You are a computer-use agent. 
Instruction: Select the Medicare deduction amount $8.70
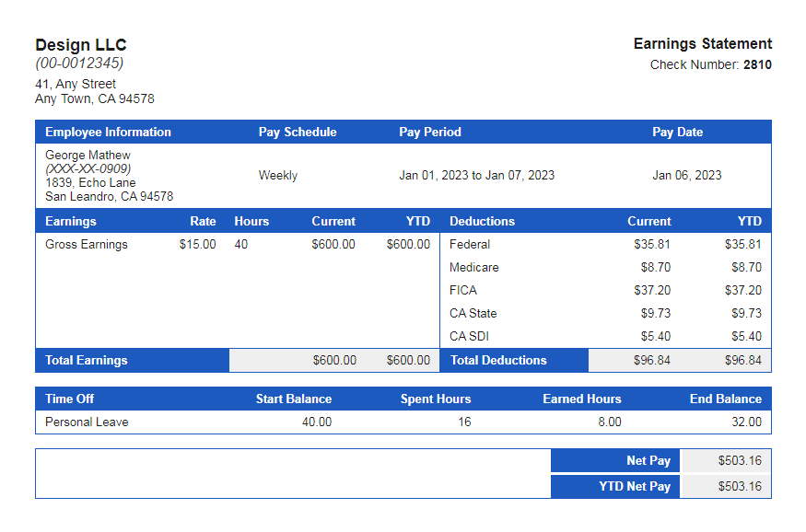click(656, 267)
